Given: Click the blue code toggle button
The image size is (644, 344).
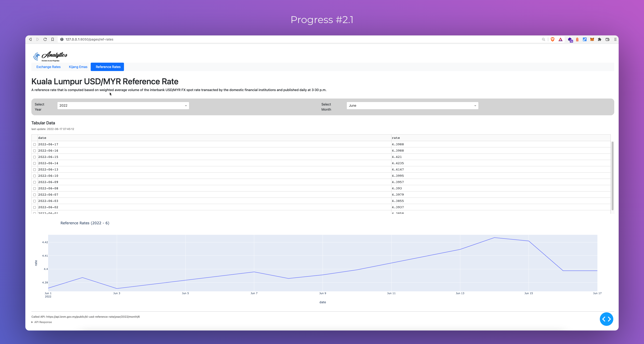Looking at the screenshot, I should (606, 319).
